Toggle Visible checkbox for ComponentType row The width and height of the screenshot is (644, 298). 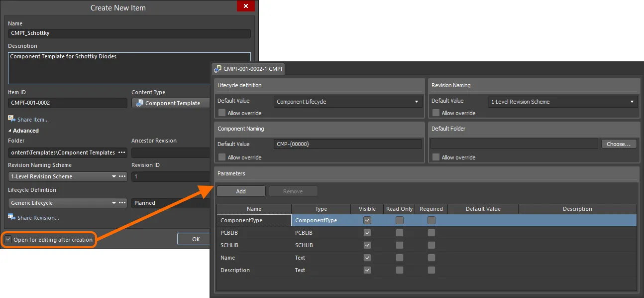click(367, 220)
